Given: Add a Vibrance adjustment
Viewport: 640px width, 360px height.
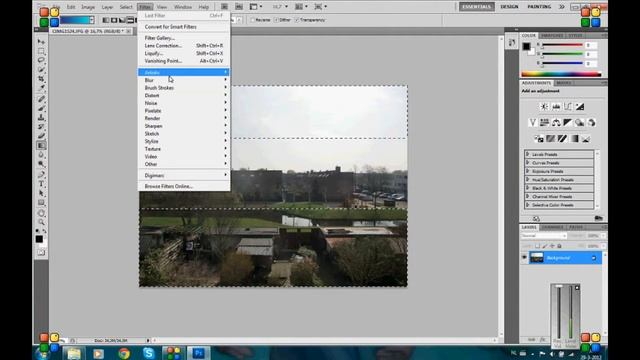Looking at the screenshot, I should click(x=532, y=122).
